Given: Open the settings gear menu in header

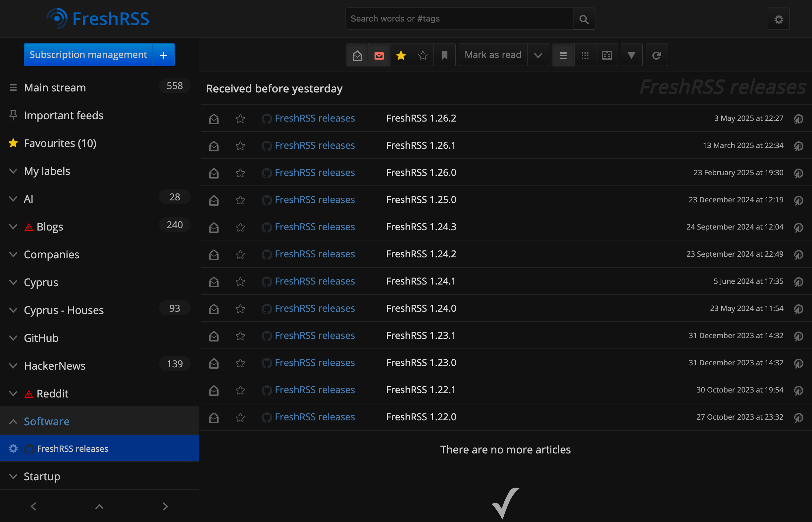Looking at the screenshot, I should [x=779, y=19].
